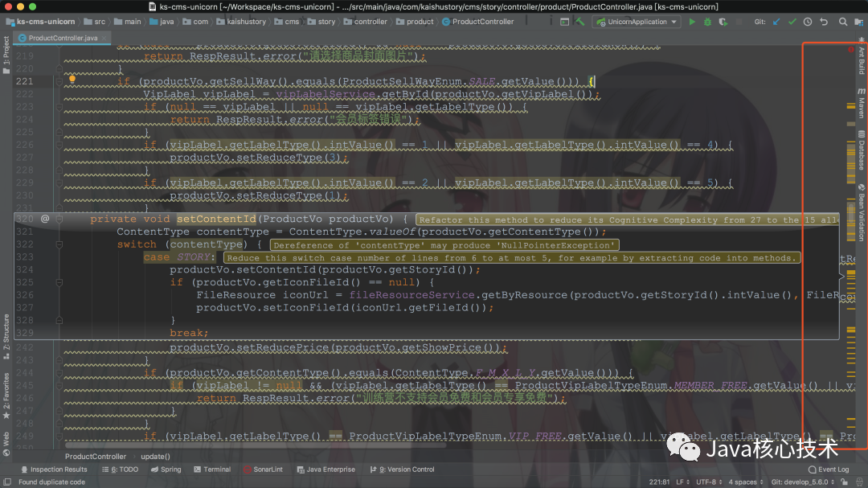The width and height of the screenshot is (868, 488).
Task: Open the 6: TODO tool tab
Action: click(120, 470)
